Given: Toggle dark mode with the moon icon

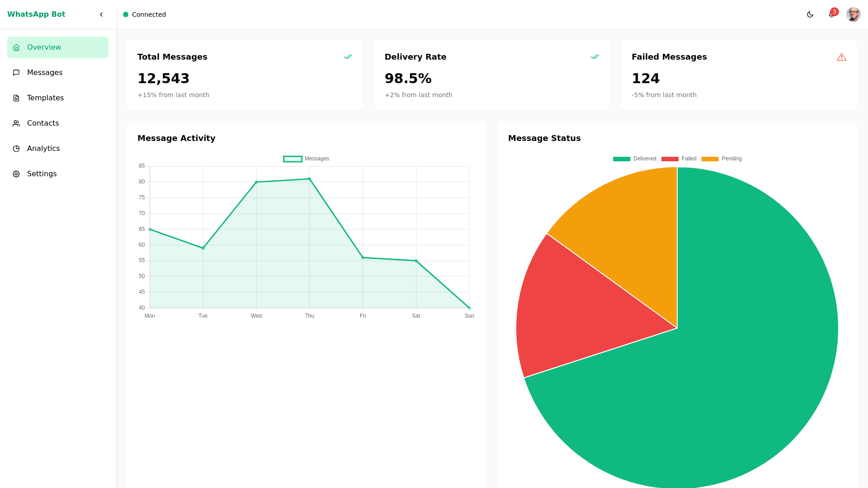Looking at the screenshot, I should click(x=810, y=14).
